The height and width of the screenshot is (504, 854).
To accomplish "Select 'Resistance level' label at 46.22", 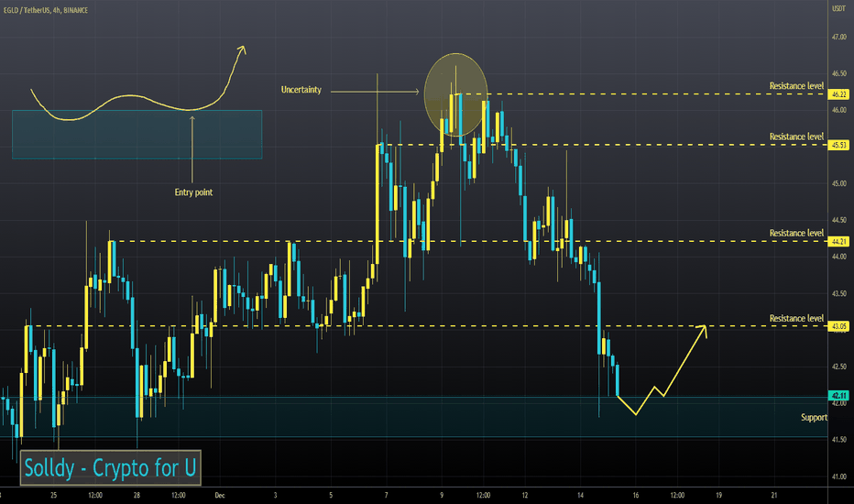I will 796,86.
